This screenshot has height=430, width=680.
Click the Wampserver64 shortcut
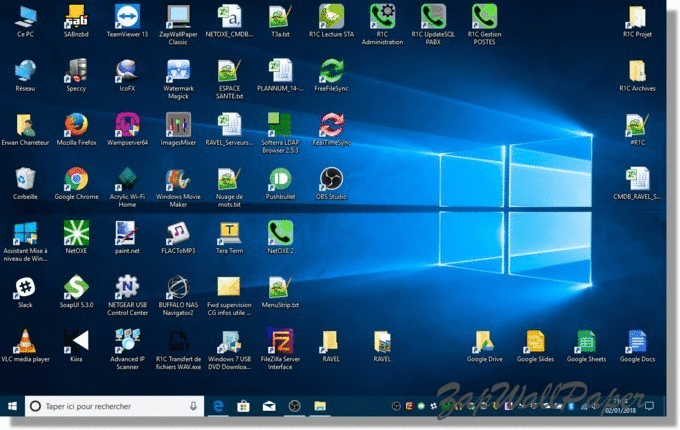(x=127, y=124)
